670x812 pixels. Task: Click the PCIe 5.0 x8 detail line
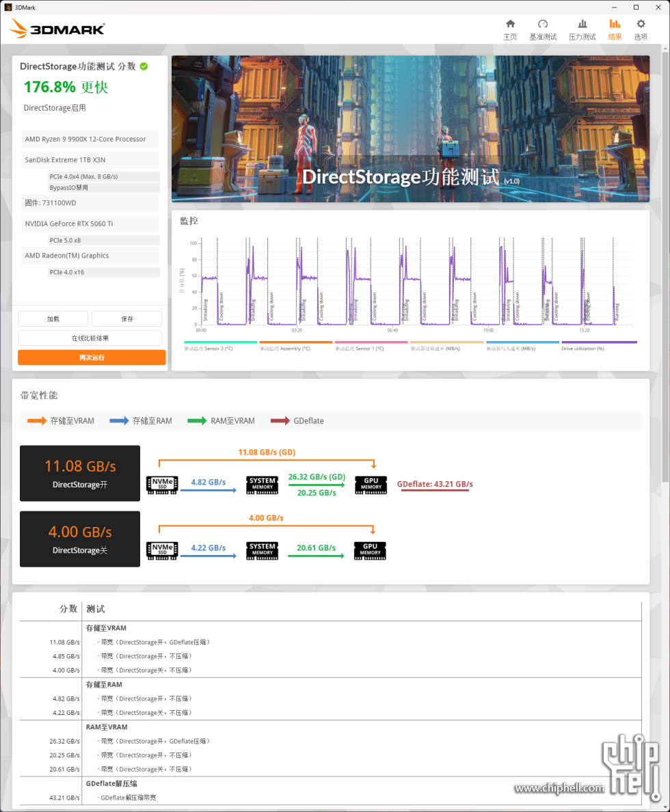(104, 241)
